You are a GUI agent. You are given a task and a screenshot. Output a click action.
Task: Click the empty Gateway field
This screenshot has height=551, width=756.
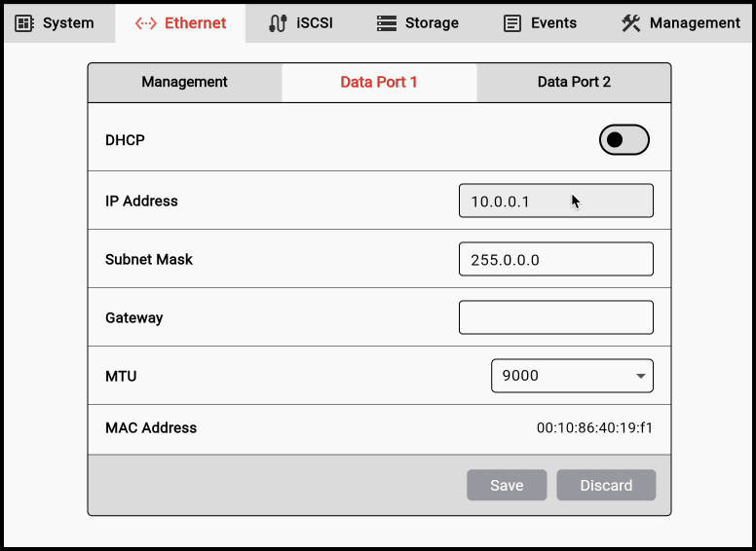pyautogui.click(x=555, y=317)
